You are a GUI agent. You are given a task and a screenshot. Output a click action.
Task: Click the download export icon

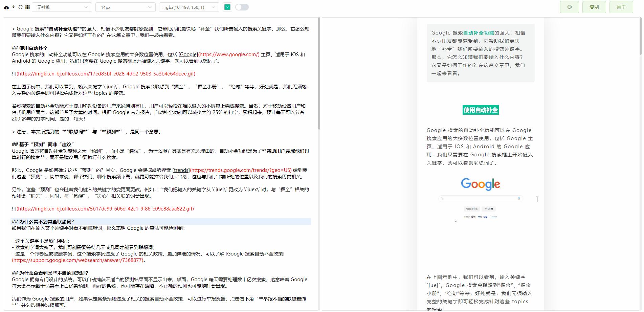[x=14, y=7]
